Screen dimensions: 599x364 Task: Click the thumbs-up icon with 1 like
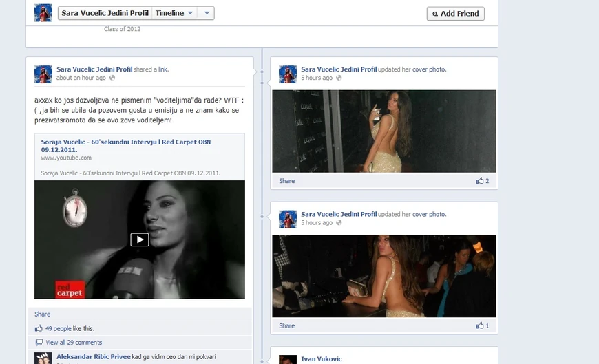pyautogui.click(x=479, y=325)
